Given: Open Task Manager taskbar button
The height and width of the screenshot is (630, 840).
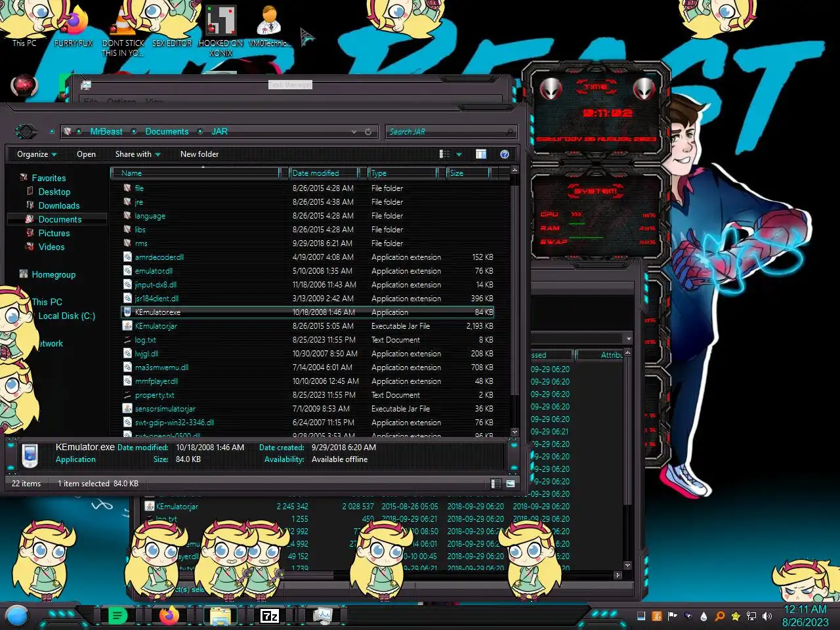Looking at the screenshot, I should tap(322, 616).
